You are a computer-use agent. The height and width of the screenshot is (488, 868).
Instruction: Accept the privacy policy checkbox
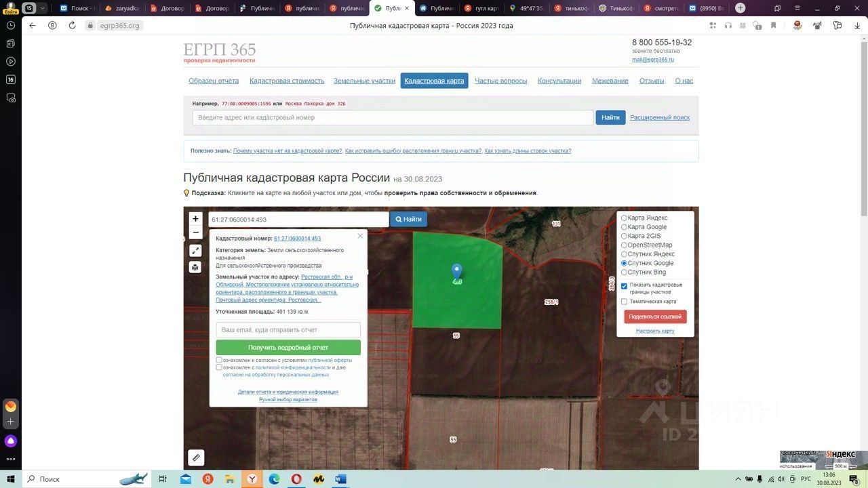click(219, 367)
